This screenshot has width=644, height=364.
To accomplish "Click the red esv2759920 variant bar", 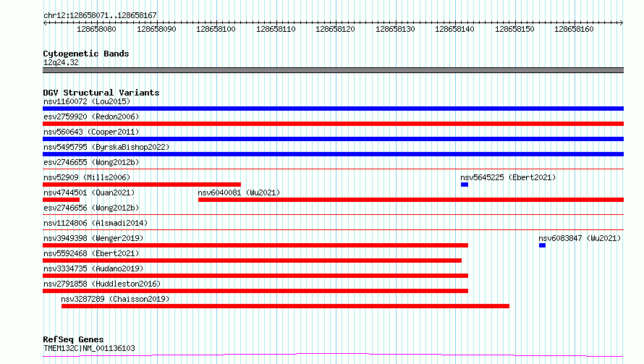I will pyautogui.click(x=333, y=124).
